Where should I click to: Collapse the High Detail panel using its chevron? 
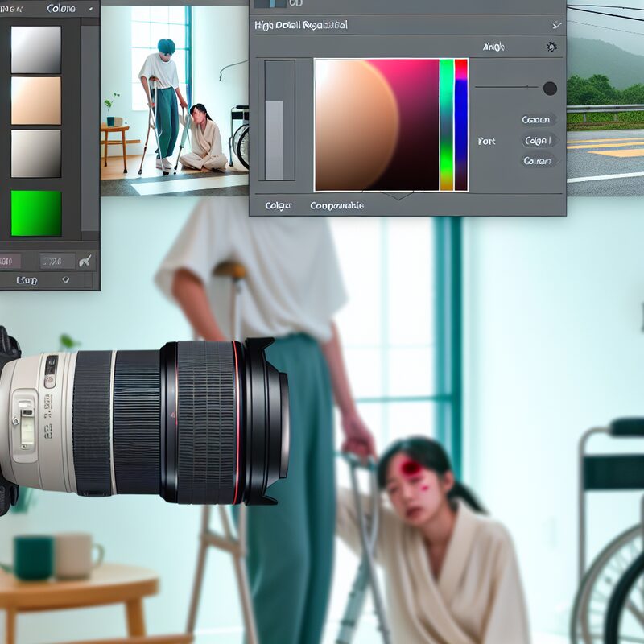coord(555,25)
